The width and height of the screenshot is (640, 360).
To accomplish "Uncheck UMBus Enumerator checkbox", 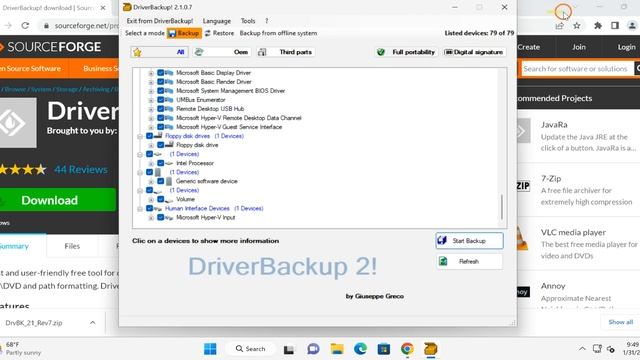I will click(x=160, y=100).
